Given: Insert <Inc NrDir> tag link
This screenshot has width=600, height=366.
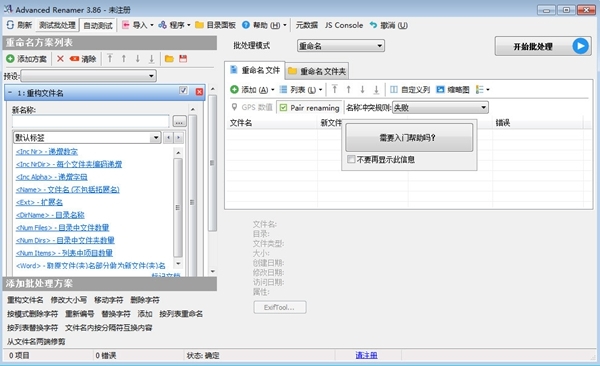Looking at the screenshot, I should (69, 164).
